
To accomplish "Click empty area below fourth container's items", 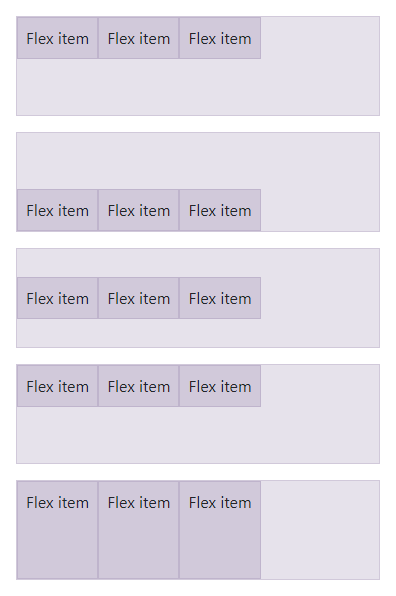I will pos(198,435).
